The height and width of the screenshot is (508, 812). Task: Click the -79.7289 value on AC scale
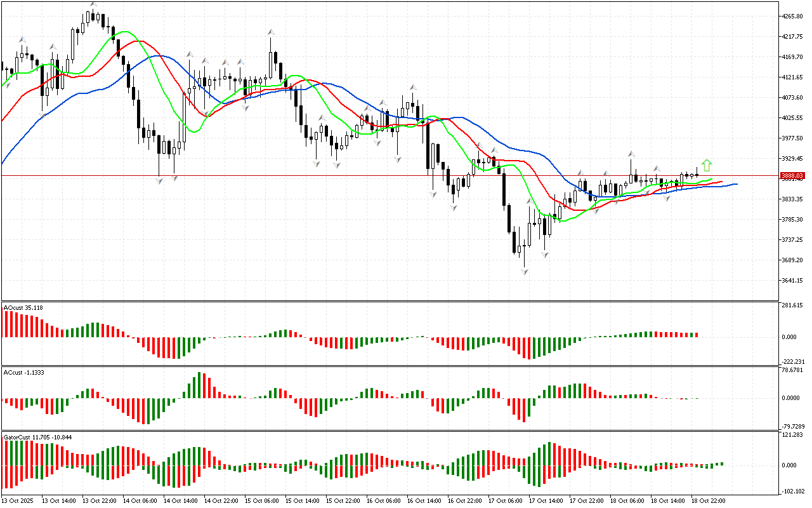tap(793, 426)
